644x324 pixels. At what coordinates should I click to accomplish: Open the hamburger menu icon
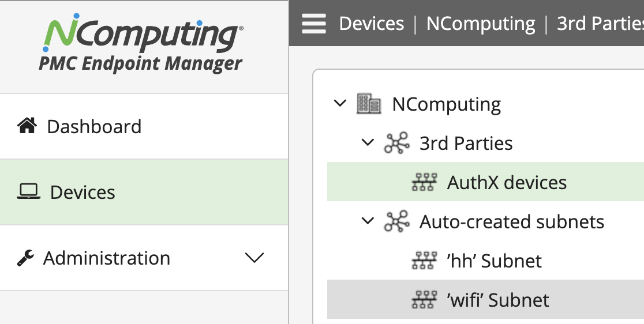point(314,24)
